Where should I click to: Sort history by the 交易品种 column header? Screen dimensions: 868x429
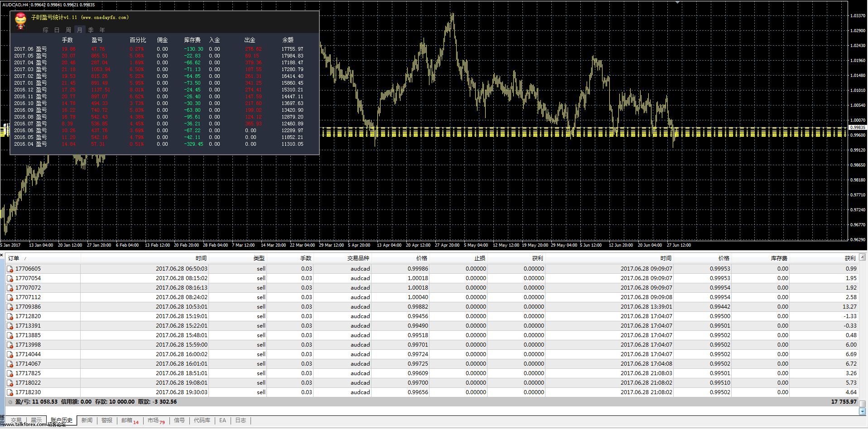[x=342, y=258]
